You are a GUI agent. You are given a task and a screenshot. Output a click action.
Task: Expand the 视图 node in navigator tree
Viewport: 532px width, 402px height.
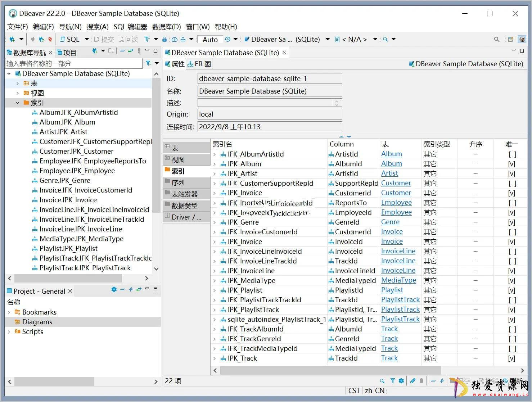[x=17, y=93]
